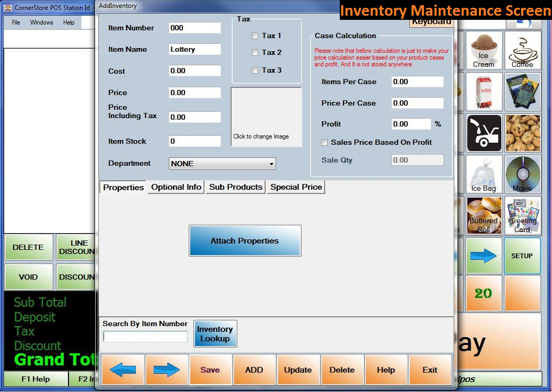Click the previous record left arrow button

coord(123,370)
